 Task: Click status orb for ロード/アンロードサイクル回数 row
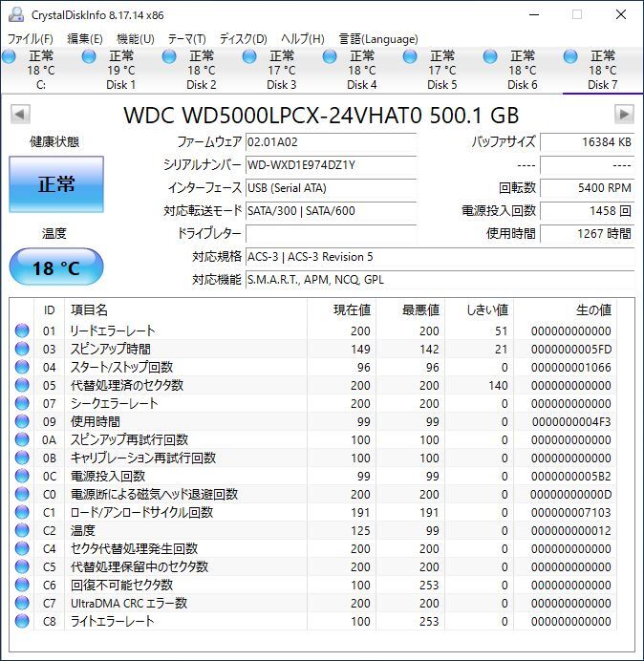pos(22,512)
